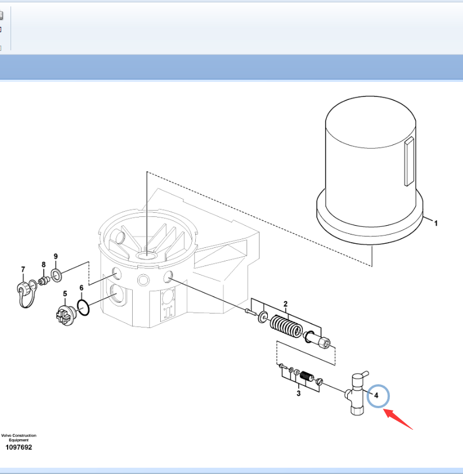Click callout number 4 inside the blue circle
The height and width of the screenshot is (476, 463).
377,396
